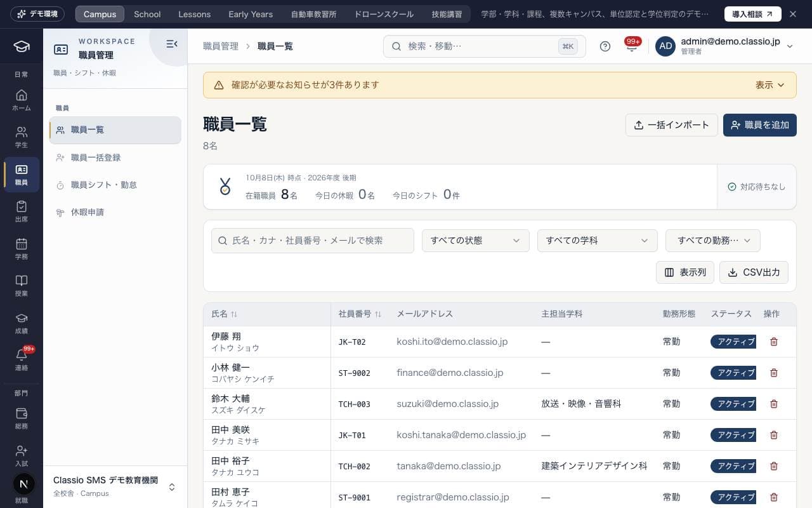Viewport: 812px width, 508px height.
Task: Click the medal icon in summary card
Action: [225, 187]
